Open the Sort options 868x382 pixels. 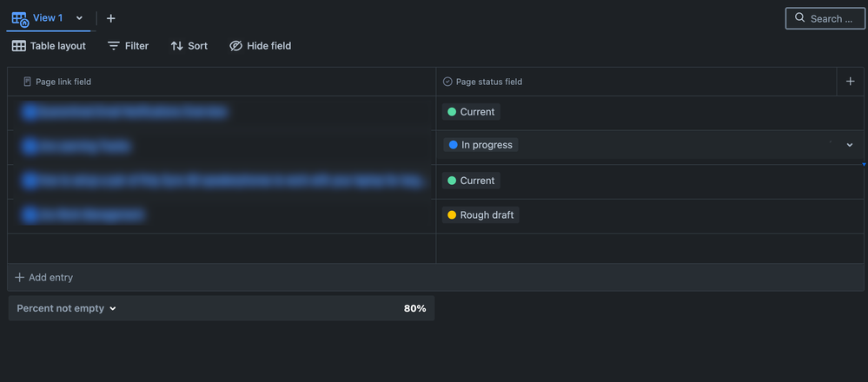[189, 46]
